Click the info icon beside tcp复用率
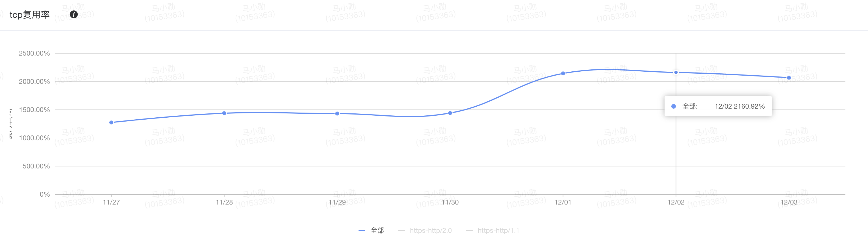The height and width of the screenshot is (246, 868). tap(73, 14)
